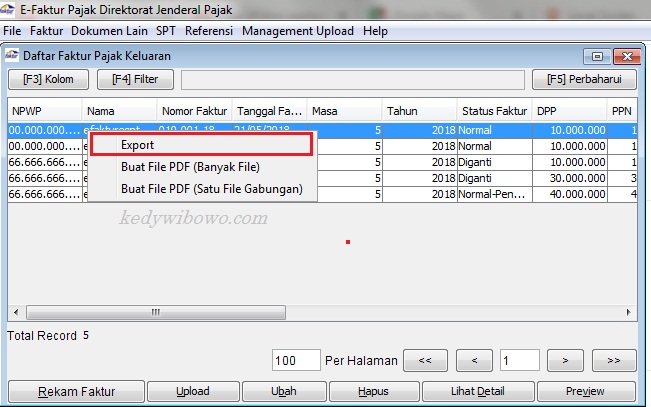Click the Upload button

click(193, 391)
